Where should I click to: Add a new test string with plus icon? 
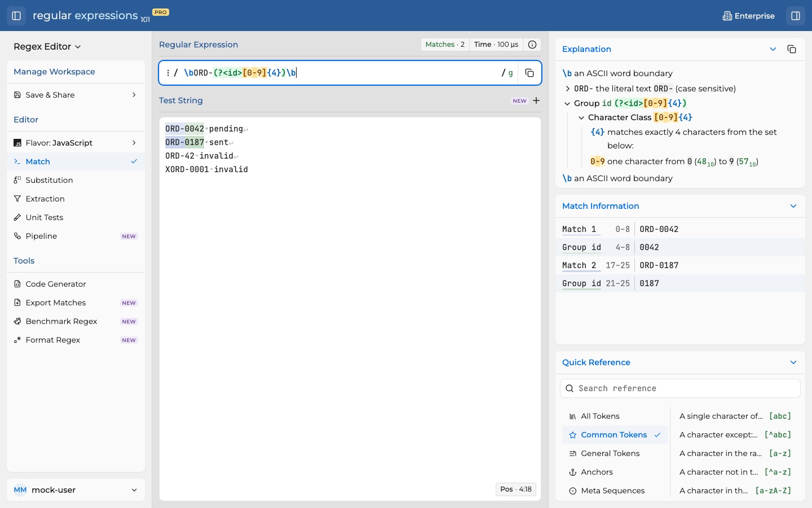click(536, 100)
